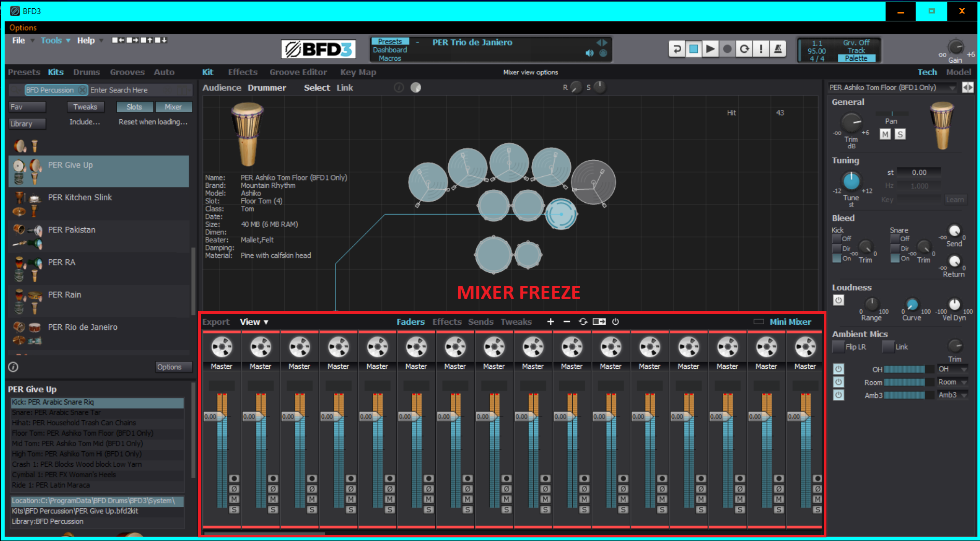Open the PER Ashiko Tom Floor drum selector
Viewport: 980px width, 541px height.
(x=892, y=88)
